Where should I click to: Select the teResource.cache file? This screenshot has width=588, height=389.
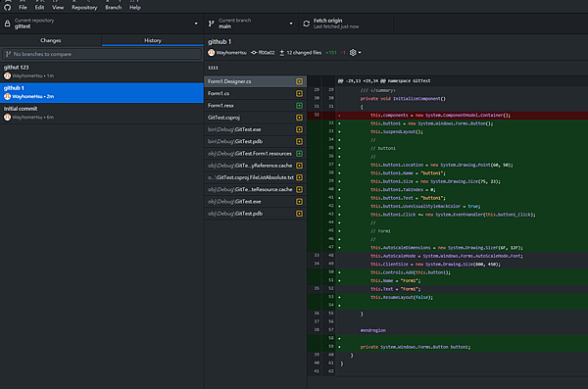(x=256, y=189)
